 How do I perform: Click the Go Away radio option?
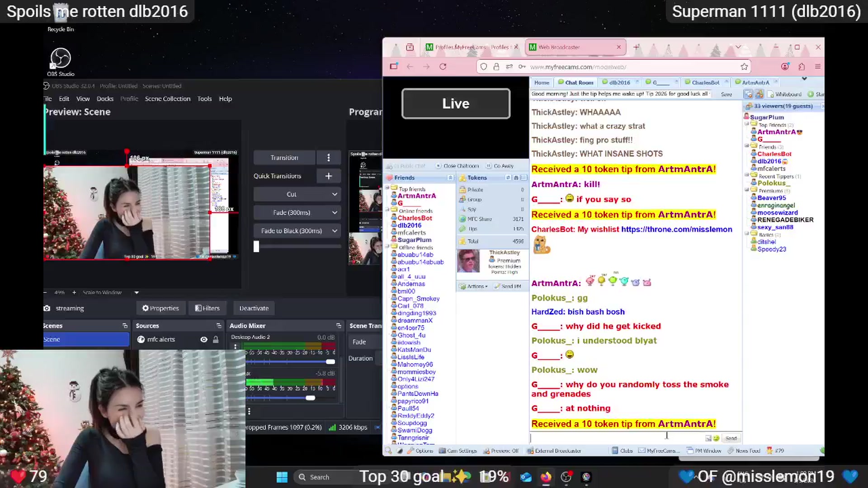click(x=500, y=166)
